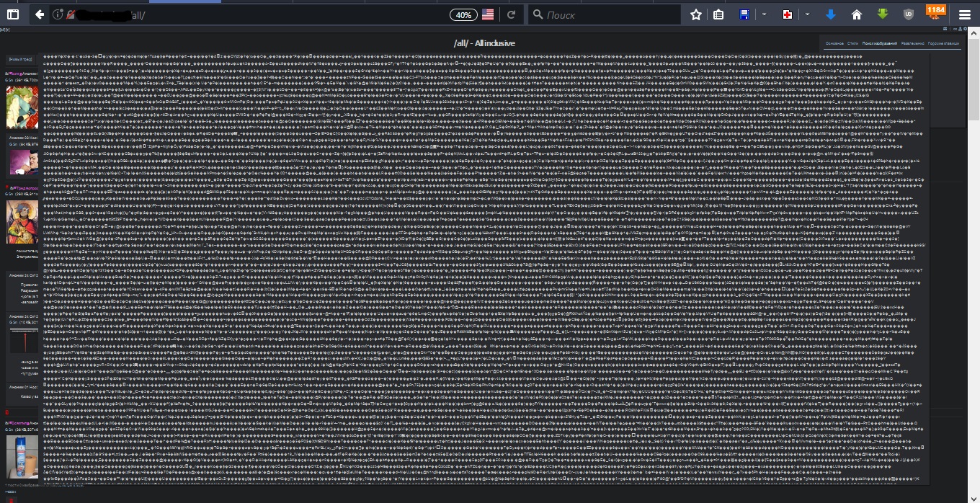Bookmark this page with the star
Image resolution: width=980 pixels, height=503 pixels.
pyautogui.click(x=696, y=14)
